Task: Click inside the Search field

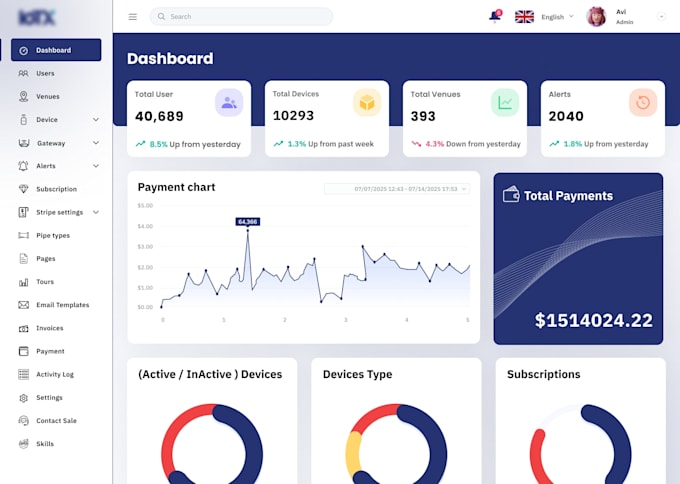Action: pyautogui.click(x=241, y=16)
